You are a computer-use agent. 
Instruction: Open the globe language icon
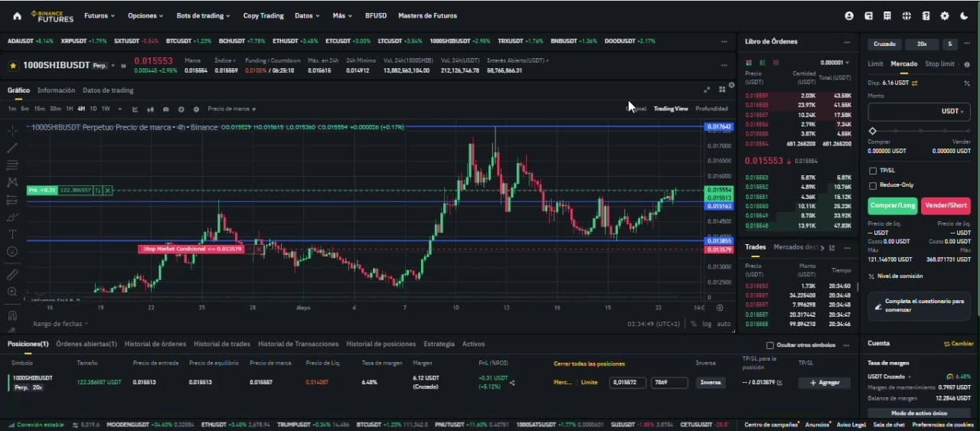tap(906, 15)
